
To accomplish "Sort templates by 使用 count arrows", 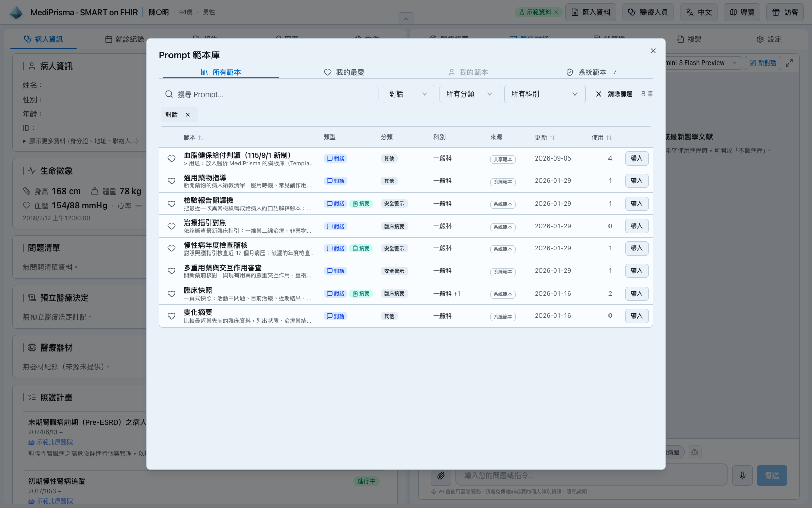I will point(609,138).
